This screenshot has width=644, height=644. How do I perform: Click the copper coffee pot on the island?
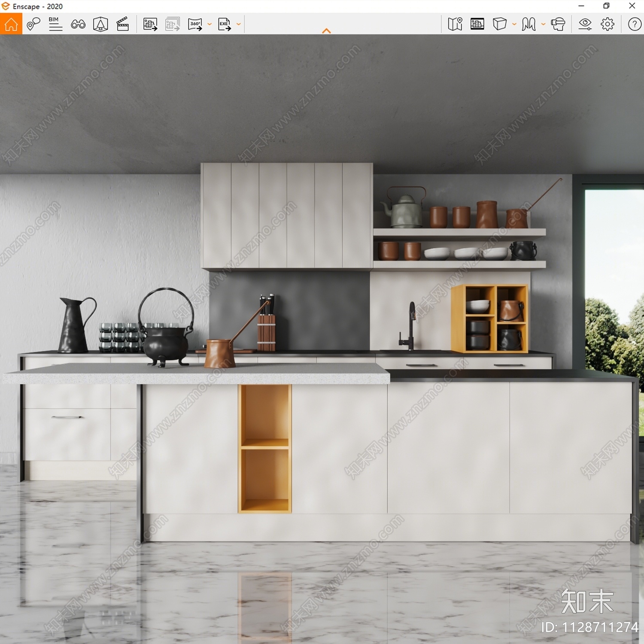(x=219, y=353)
